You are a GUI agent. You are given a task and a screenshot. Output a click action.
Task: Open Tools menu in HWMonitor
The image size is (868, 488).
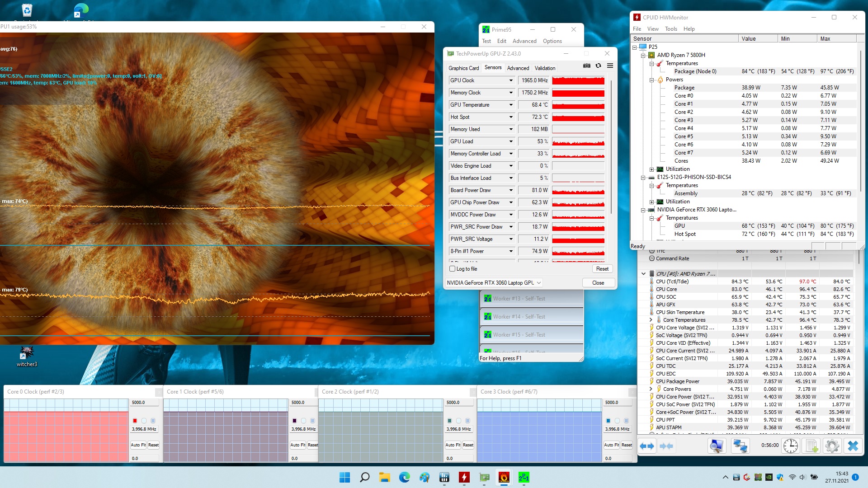tap(671, 29)
